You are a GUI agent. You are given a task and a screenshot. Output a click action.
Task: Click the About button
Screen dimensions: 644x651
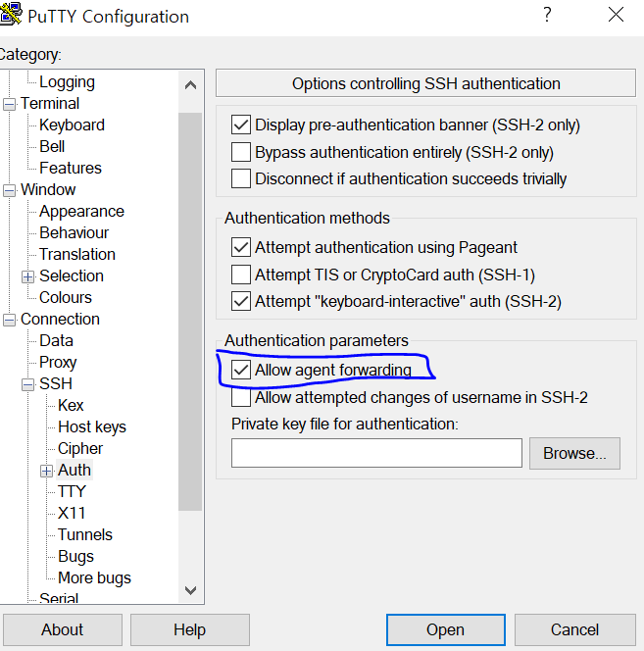click(63, 629)
